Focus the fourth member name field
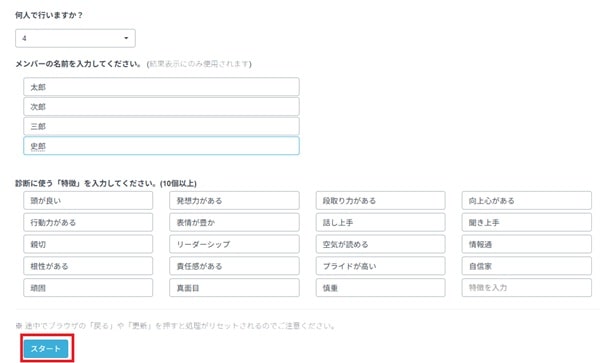This screenshot has width=600, height=363. tap(161, 146)
